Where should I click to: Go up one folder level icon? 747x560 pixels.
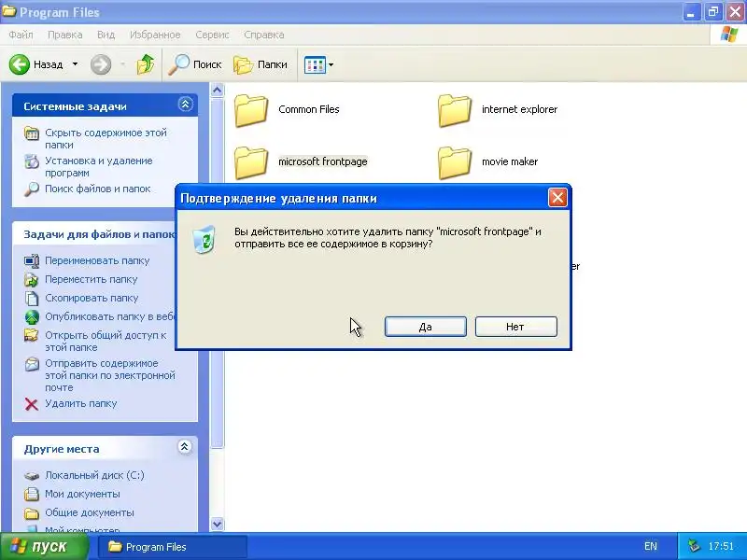click(146, 64)
